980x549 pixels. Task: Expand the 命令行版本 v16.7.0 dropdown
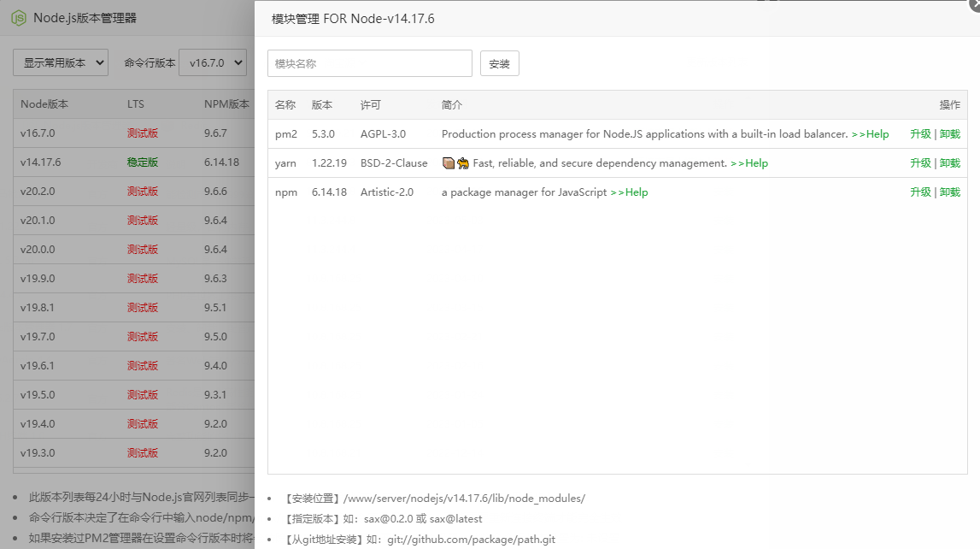click(x=213, y=62)
